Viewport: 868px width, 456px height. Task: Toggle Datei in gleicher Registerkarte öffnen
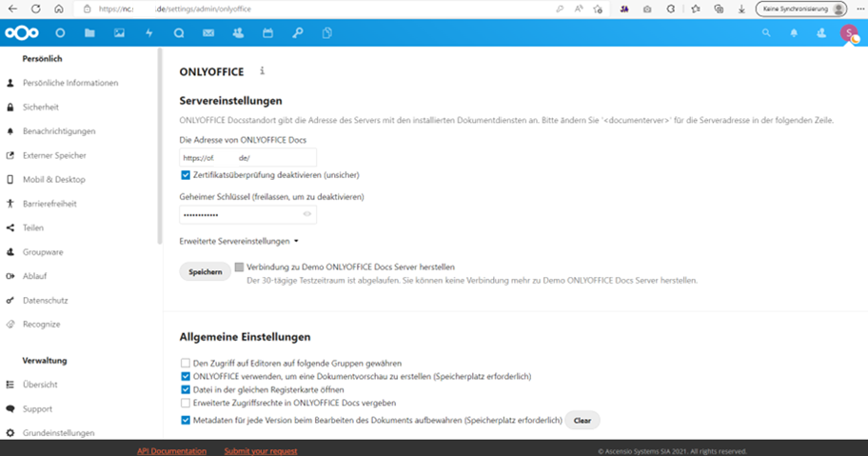point(186,389)
